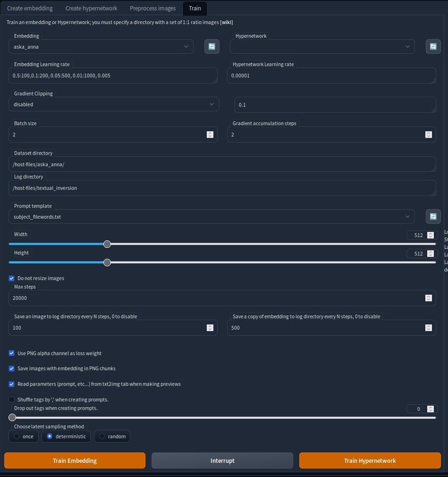Toggle Use PNG alpha channel as loss weight
448x477 pixels.
(x=11, y=353)
